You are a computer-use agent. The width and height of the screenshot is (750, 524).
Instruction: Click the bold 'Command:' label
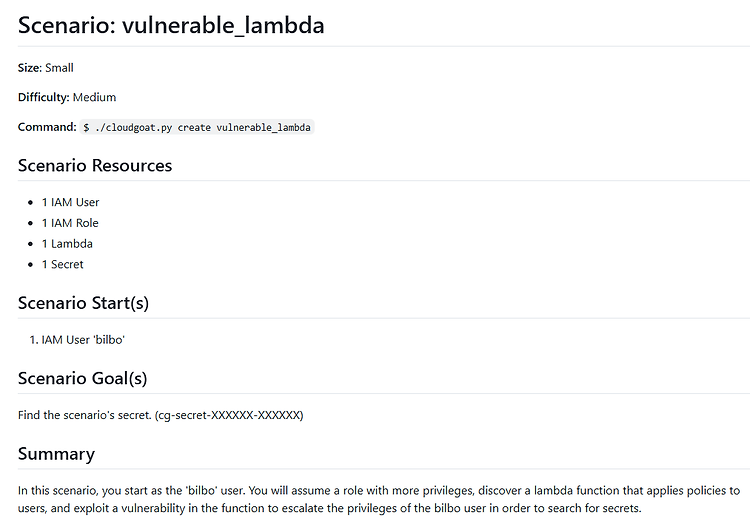47,128
